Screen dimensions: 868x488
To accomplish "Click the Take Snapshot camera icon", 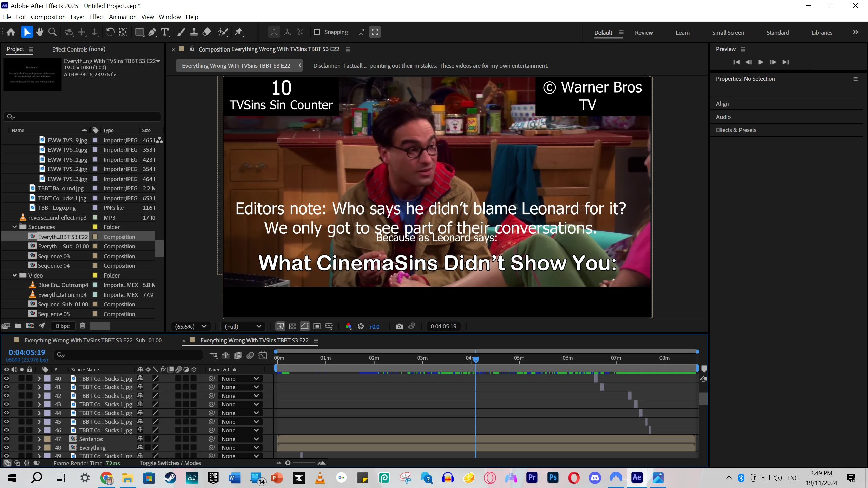I will (399, 326).
